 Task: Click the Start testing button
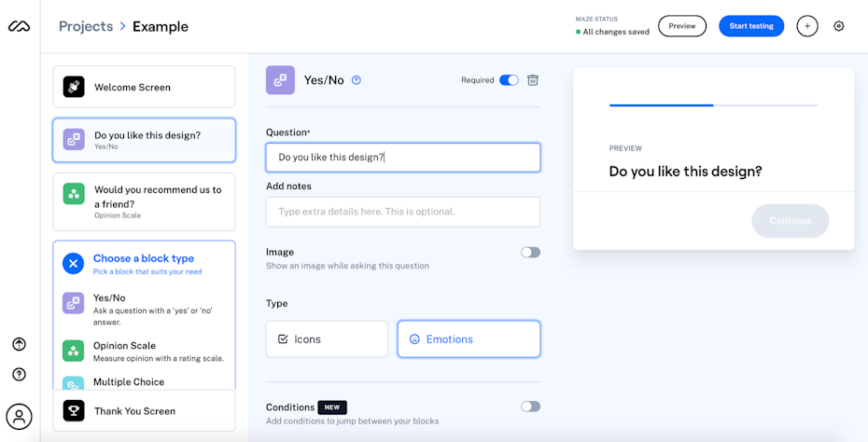[x=750, y=26]
